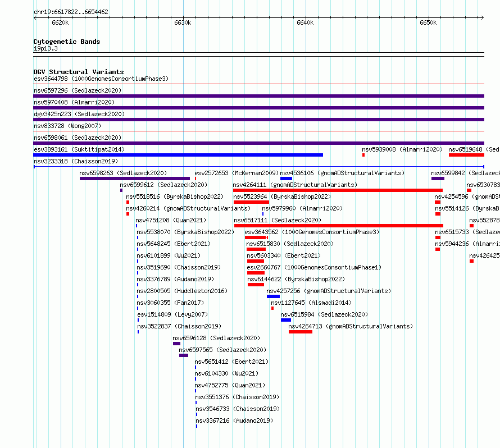The height and width of the screenshot is (448, 500).
Task: Select the purple nsv6596128 (Sedlazeck2020) bar
Action: (176, 344)
